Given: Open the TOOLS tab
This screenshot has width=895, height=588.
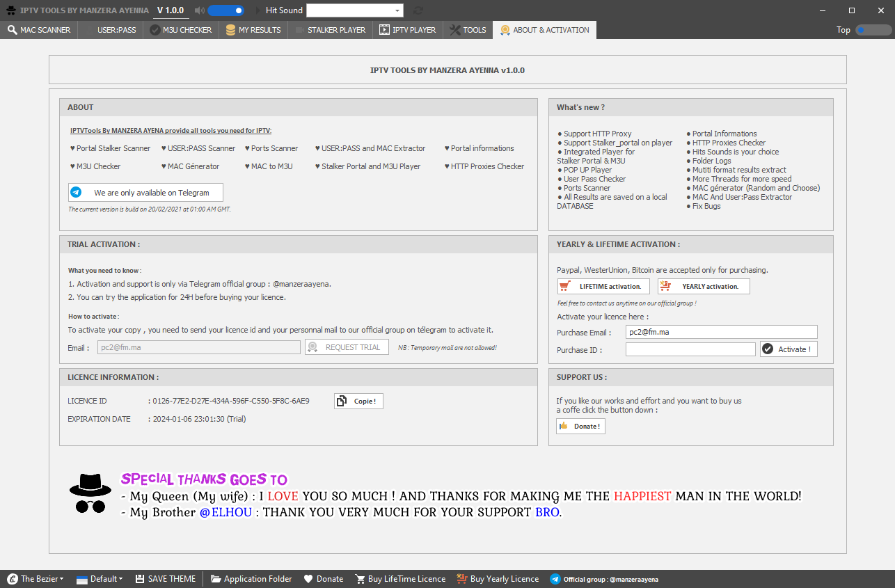Looking at the screenshot, I should click(x=468, y=30).
